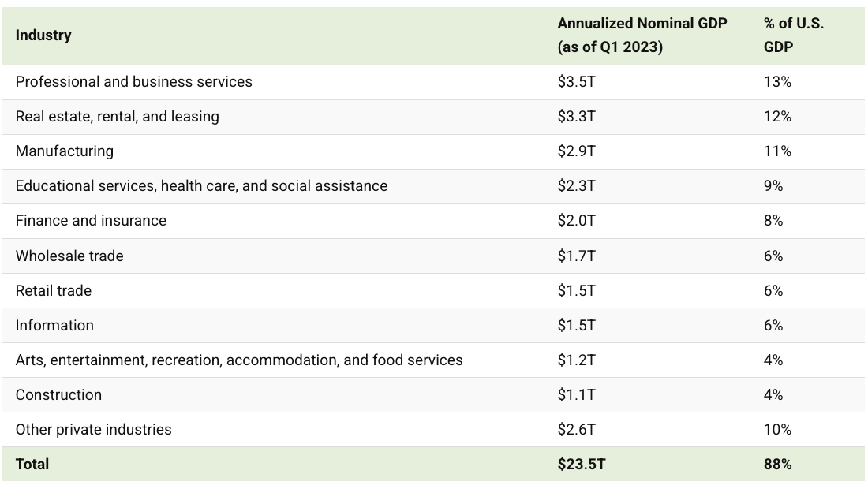Select the $23.5T total GDP value
This screenshot has width=868, height=489.
(582, 465)
